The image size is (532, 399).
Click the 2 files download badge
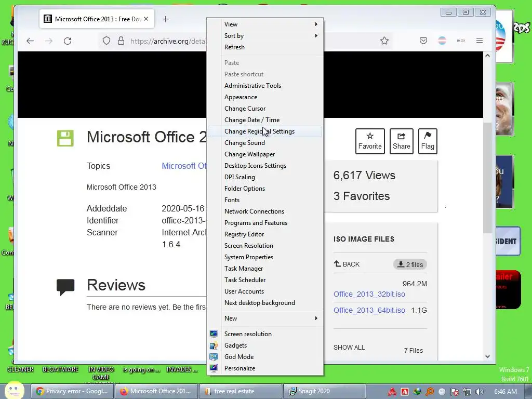(x=410, y=264)
